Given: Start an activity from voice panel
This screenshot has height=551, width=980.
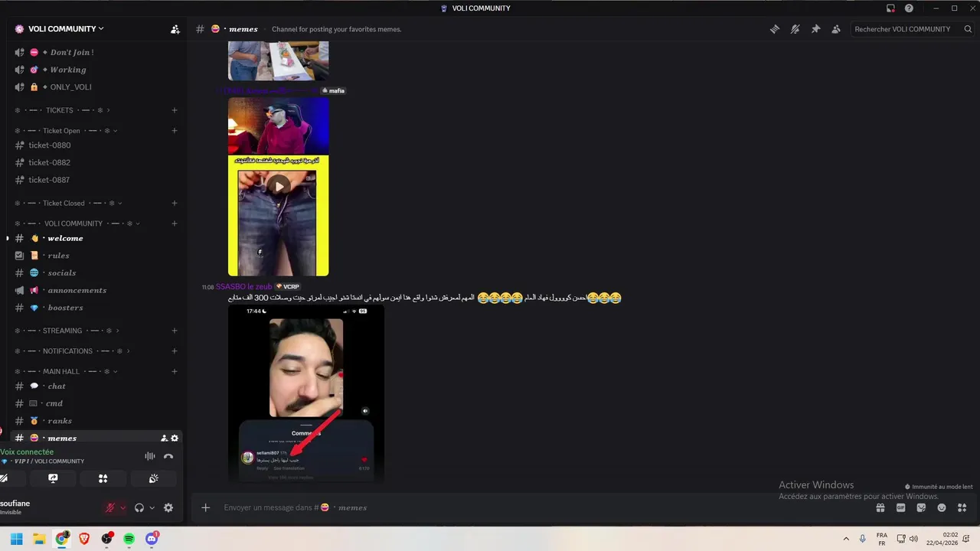Looking at the screenshot, I should tap(103, 478).
